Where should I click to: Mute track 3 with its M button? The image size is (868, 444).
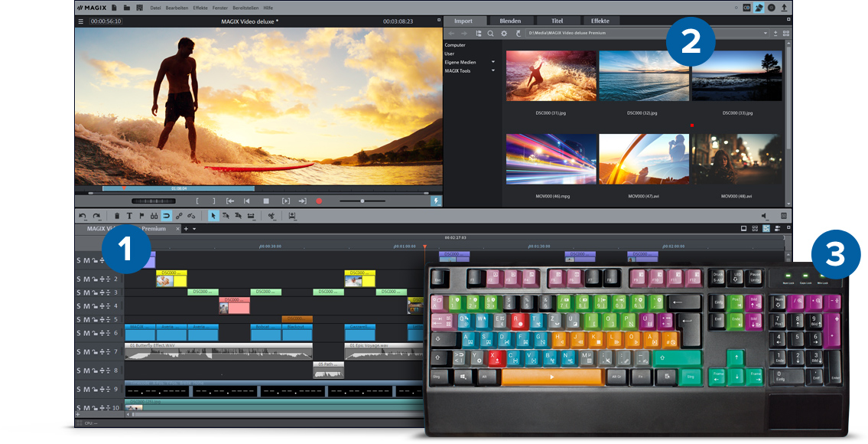pos(86,292)
